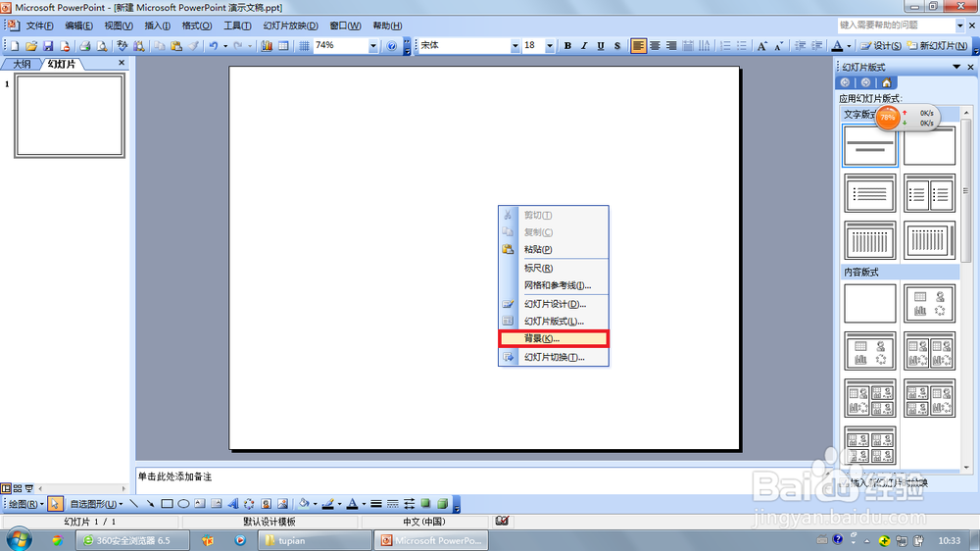Open the 文件(F) menu
980x551 pixels.
(x=39, y=25)
